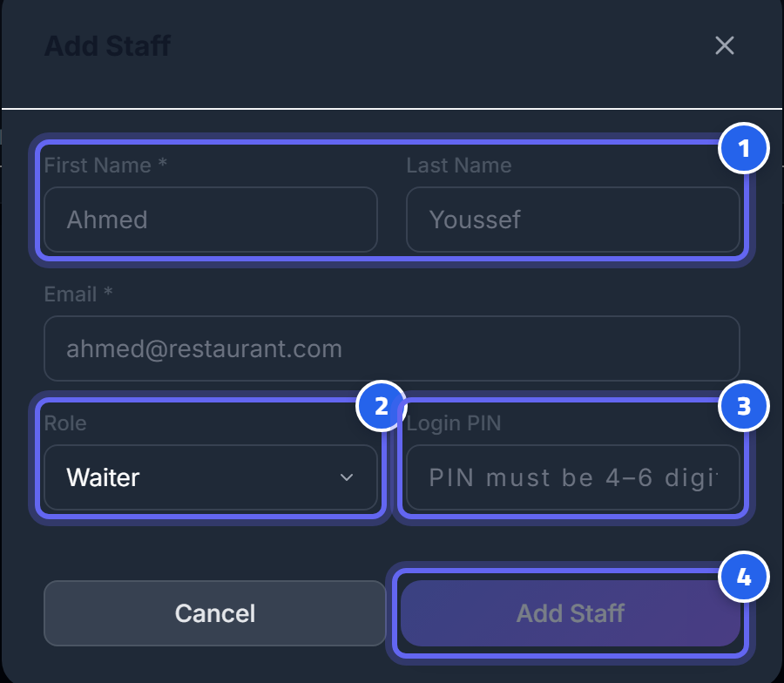Click the step 1 badge marker

744,148
